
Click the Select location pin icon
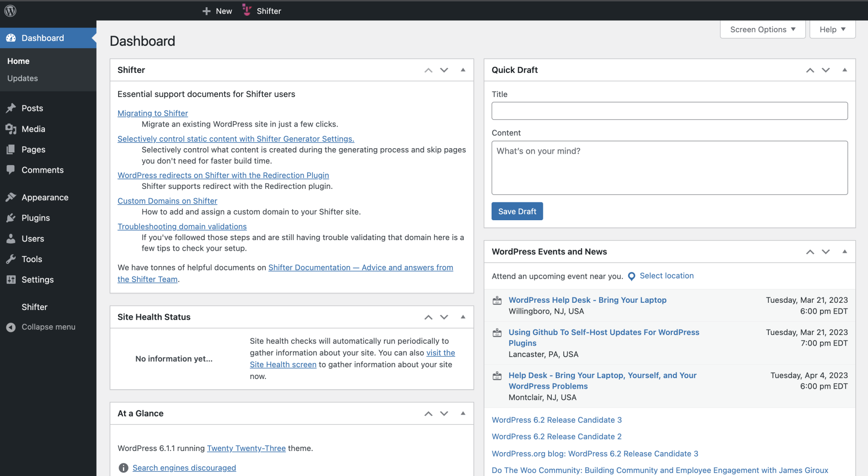click(x=632, y=276)
